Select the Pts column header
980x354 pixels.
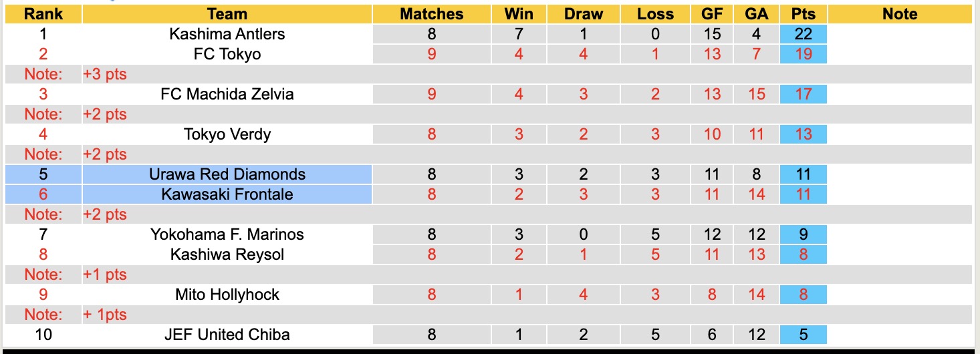pyautogui.click(x=803, y=14)
